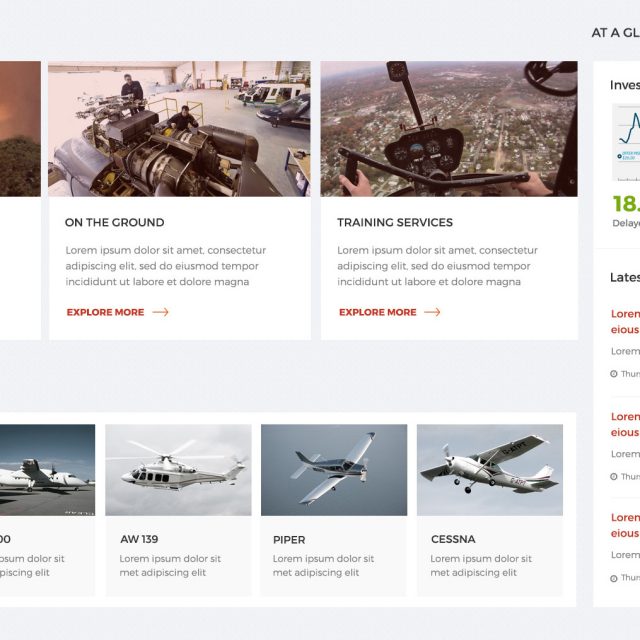The image size is (640, 640).
Task: Open the first red news headline in the sidebar
Action: pos(625,322)
